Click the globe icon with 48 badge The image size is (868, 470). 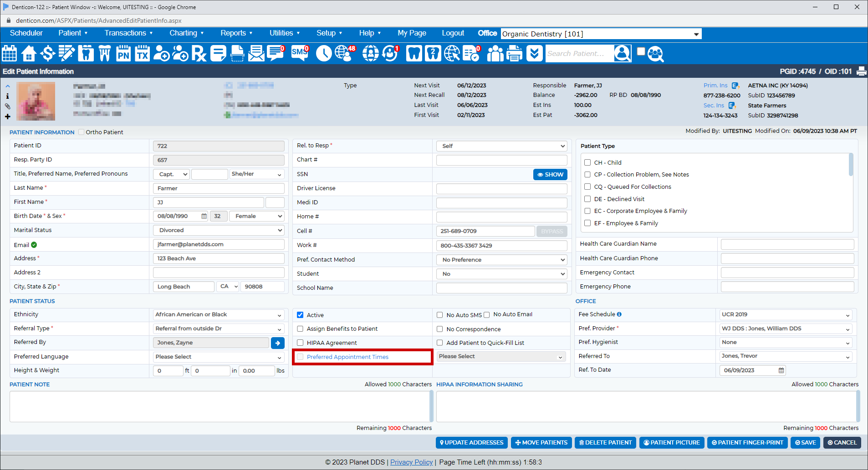(x=345, y=53)
